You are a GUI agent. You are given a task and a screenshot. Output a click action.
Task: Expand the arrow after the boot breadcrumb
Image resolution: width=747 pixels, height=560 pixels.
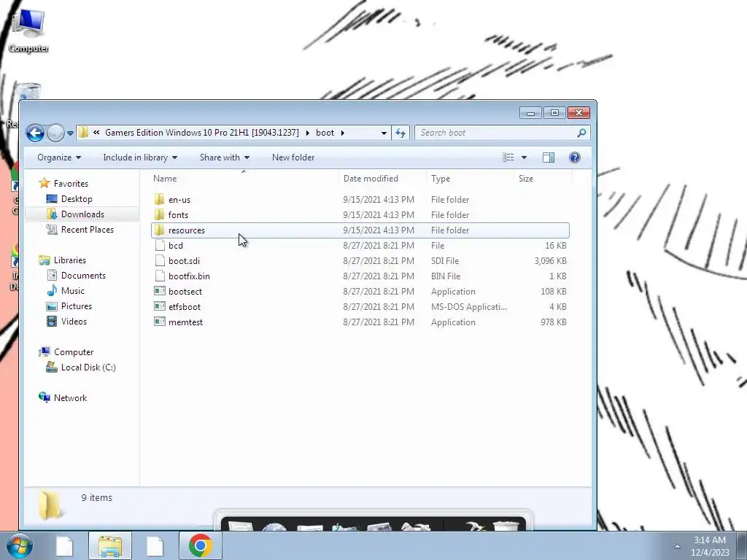tap(343, 133)
